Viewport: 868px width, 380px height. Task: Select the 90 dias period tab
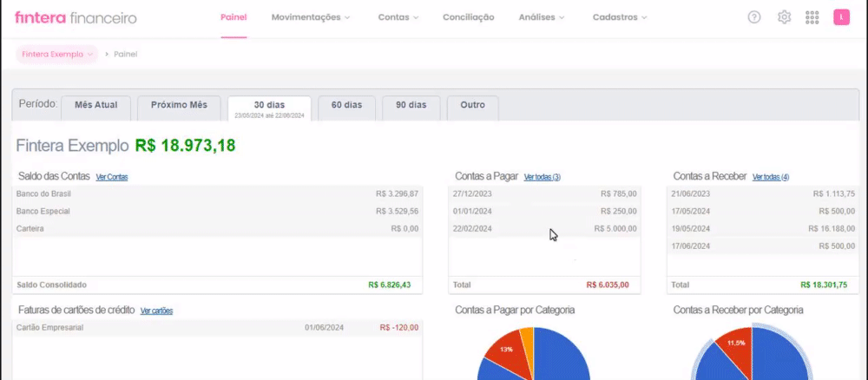411,108
